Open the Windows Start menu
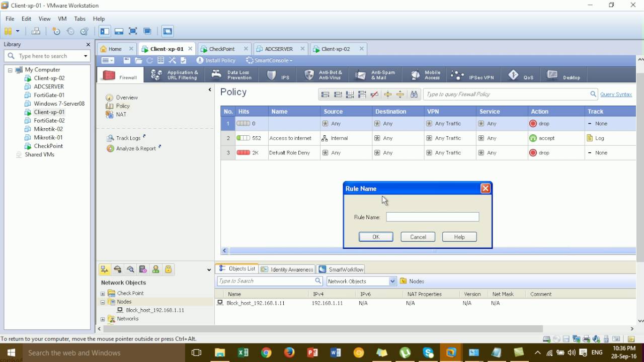The width and height of the screenshot is (644, 362). [11, 353]
